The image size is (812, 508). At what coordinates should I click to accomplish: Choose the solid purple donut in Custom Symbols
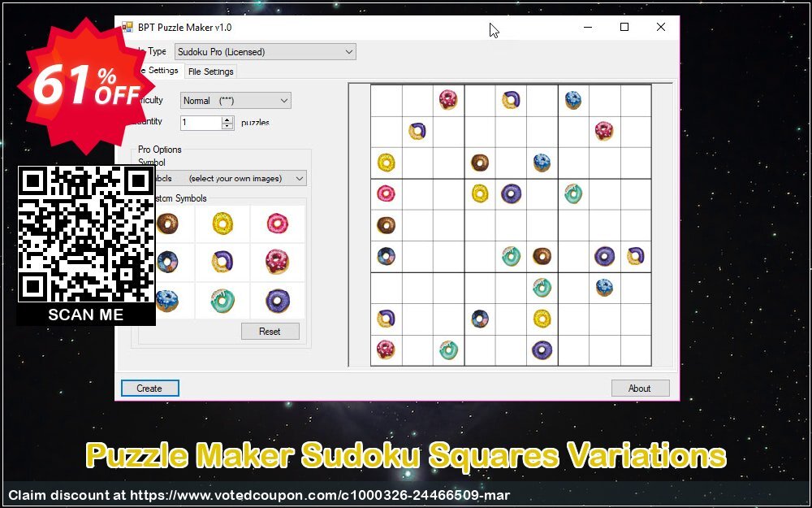point(278,301)
